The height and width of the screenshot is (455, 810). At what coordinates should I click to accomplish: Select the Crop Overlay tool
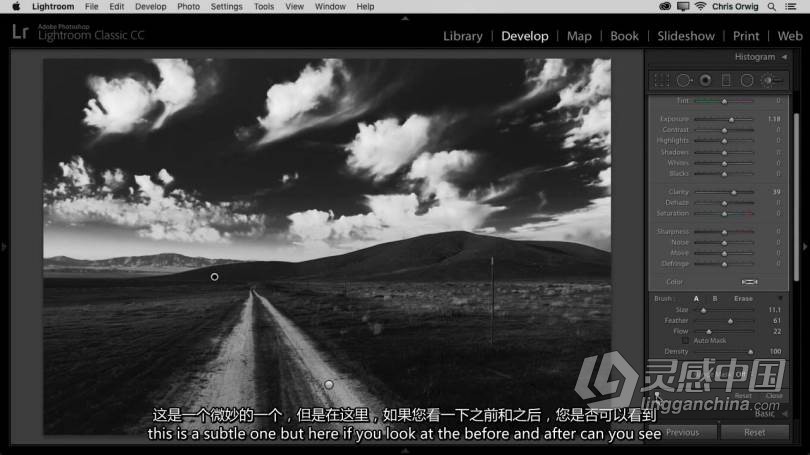pos(662,80)
